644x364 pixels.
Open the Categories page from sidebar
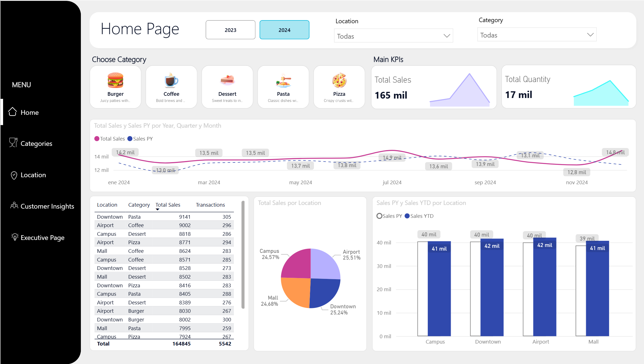click(36, 143)
